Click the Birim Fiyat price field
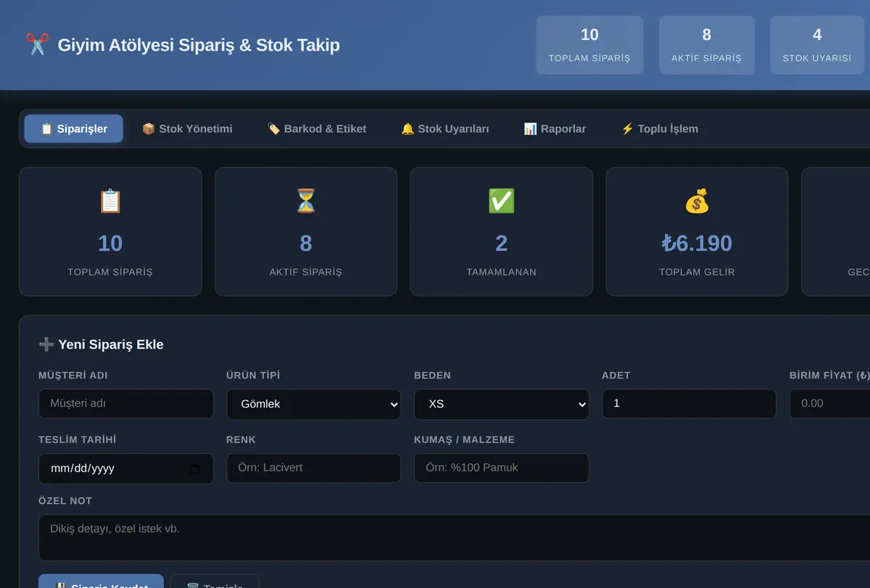Screen dimensions: 870x588 [x=829, y=404]
